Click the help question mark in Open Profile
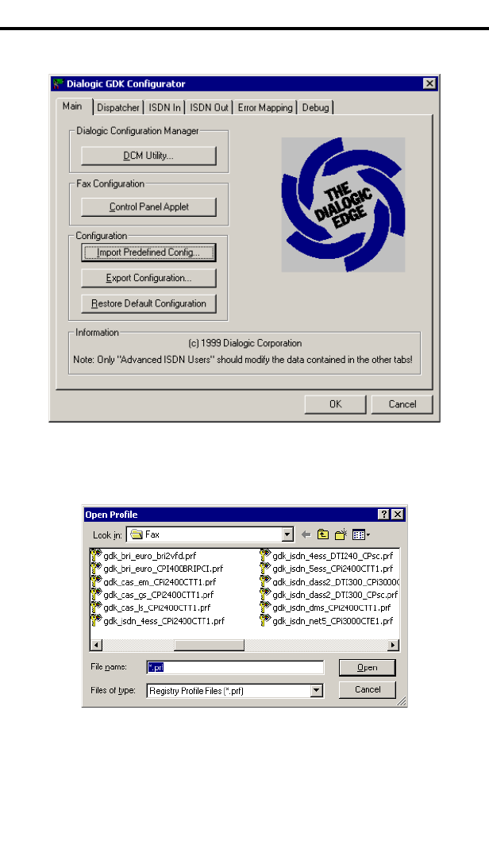The height and width of the screenshot is (868, 489). [x=384, y=515]
